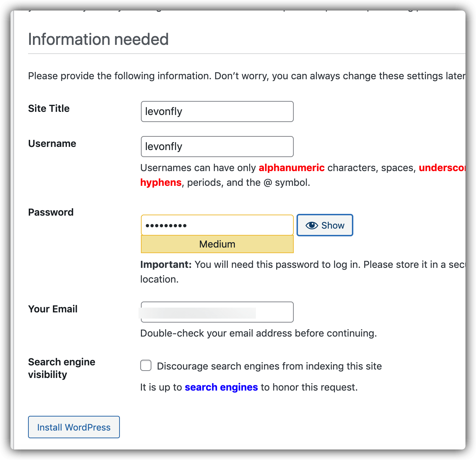Click the Your Email label

[x=53, y=309]
